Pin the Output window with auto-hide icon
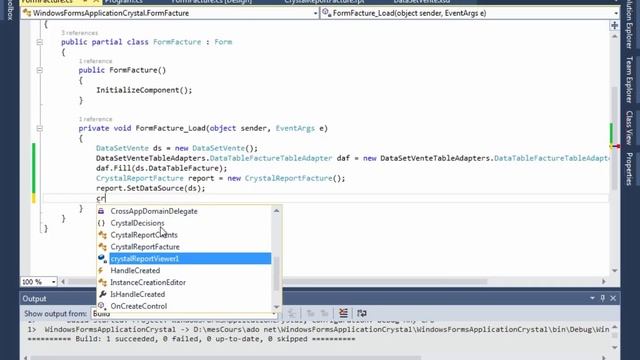The image size is (640, 360). point(603,298)
